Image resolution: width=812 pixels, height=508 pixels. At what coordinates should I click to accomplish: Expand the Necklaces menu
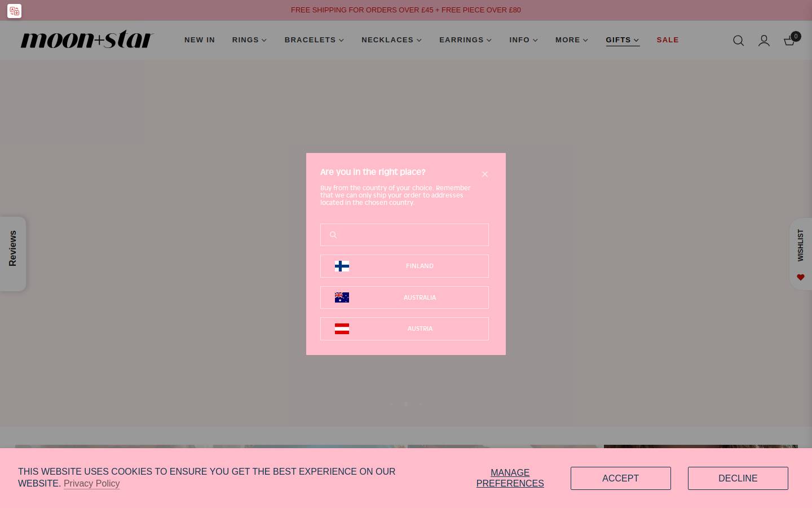(391, 40)
